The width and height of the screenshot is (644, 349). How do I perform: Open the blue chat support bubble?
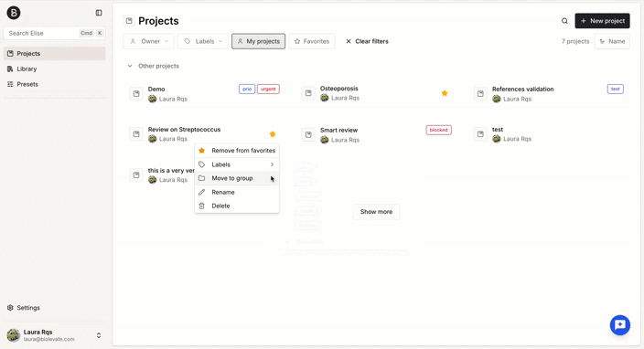click(x=620, y=325)
